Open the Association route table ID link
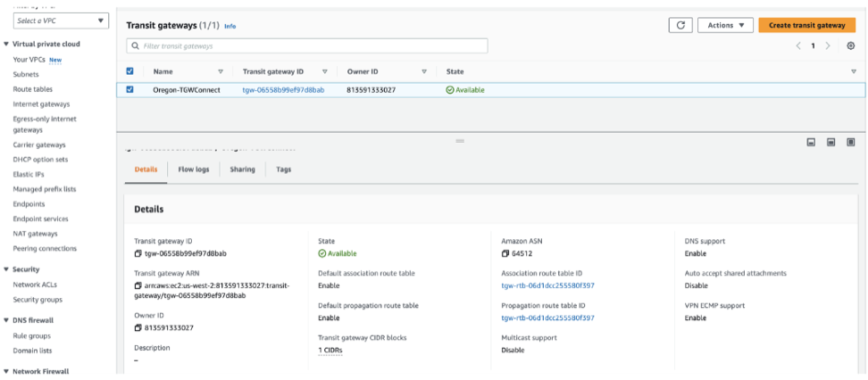The height and width of the screenshot is (380, 868). coord(547,285)
